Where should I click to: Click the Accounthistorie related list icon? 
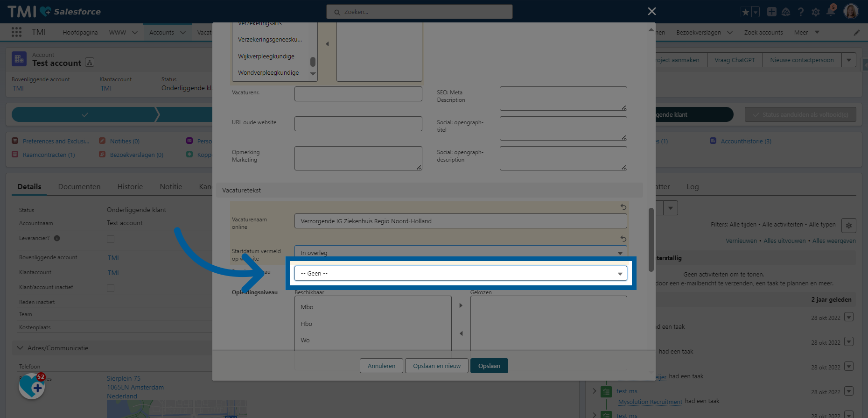coord(713,141)
